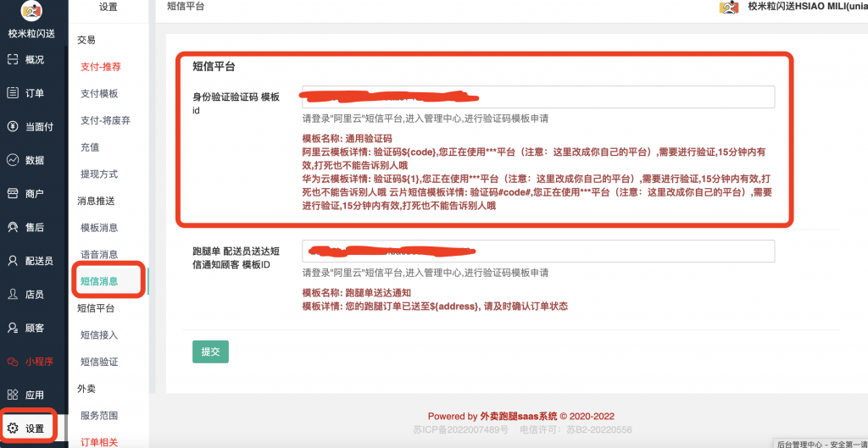This screenshot has height=448, width=868.
Task: Select 支付-将废弃 in settings submenu
Action: pos(105,120)
